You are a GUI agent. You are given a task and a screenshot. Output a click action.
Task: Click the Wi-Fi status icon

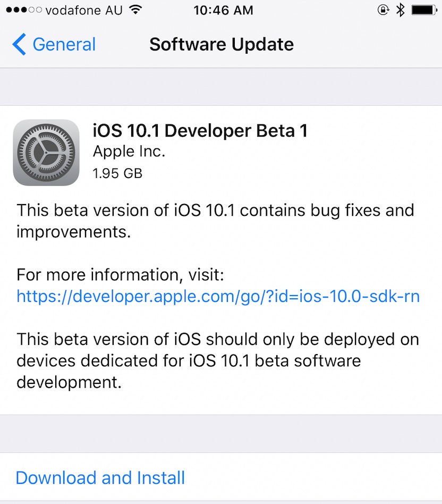point(136,10)
